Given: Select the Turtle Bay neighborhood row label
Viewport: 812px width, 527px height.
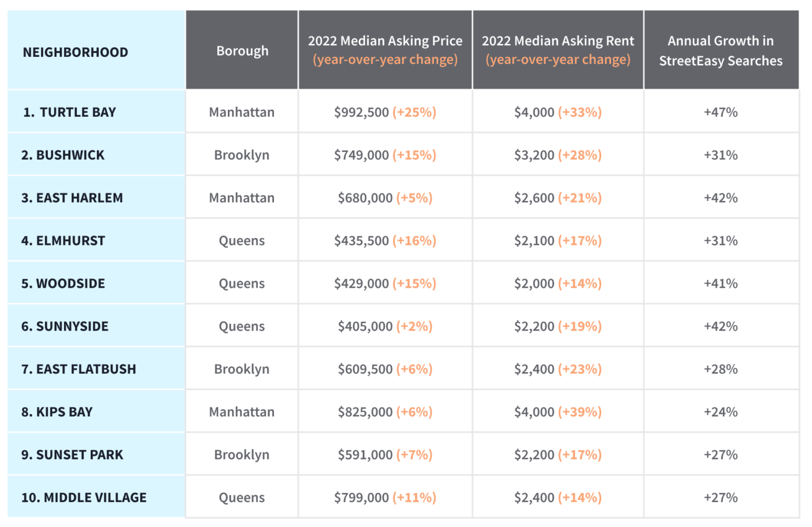Looking at the screenshot, I should tap(70, 112).
